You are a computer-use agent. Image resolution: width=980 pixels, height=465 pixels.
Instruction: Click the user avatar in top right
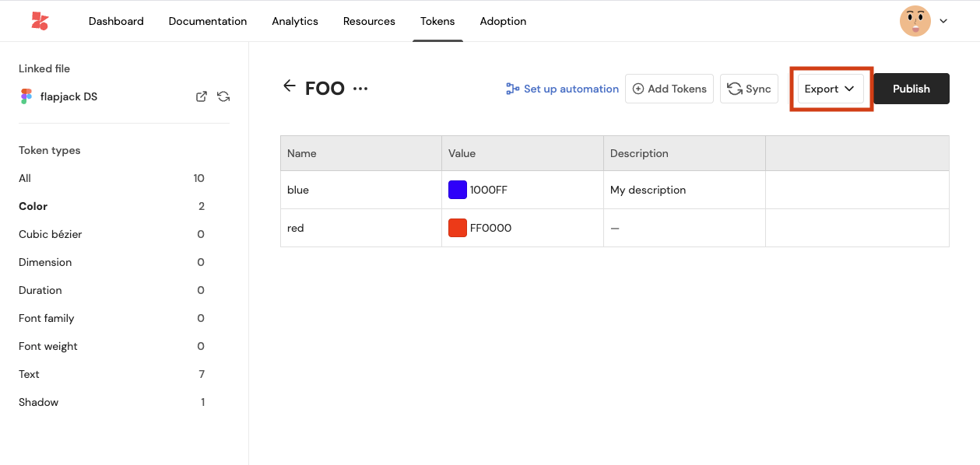point(915,21)
